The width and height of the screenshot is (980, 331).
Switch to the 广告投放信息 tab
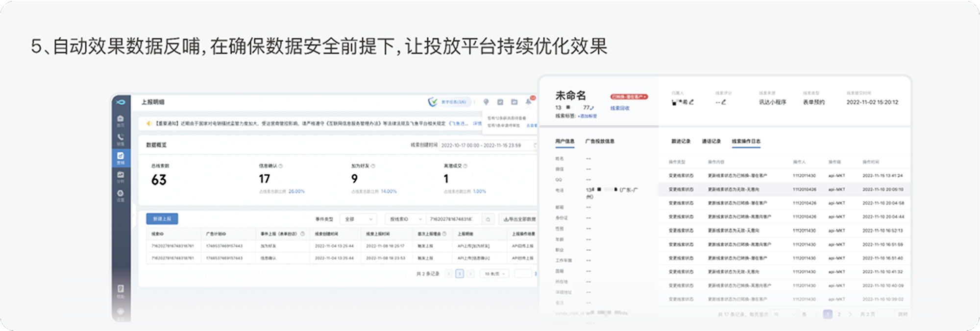tap(600, 142)
